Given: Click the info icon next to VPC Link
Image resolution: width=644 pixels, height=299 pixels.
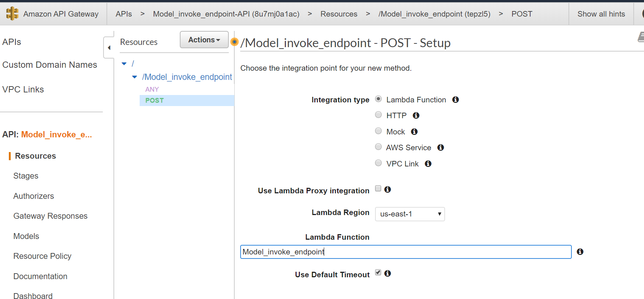Looking at the screenshot, I should click(428, 164).
